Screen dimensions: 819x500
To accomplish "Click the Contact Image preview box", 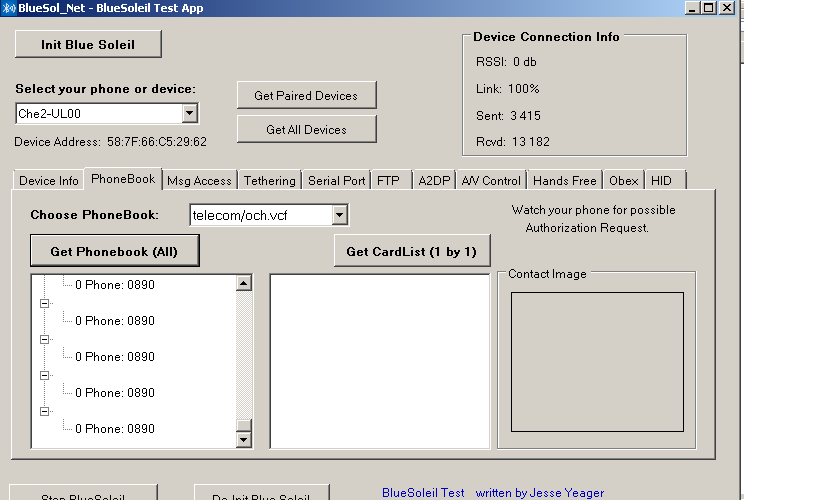I will point(597,362).
